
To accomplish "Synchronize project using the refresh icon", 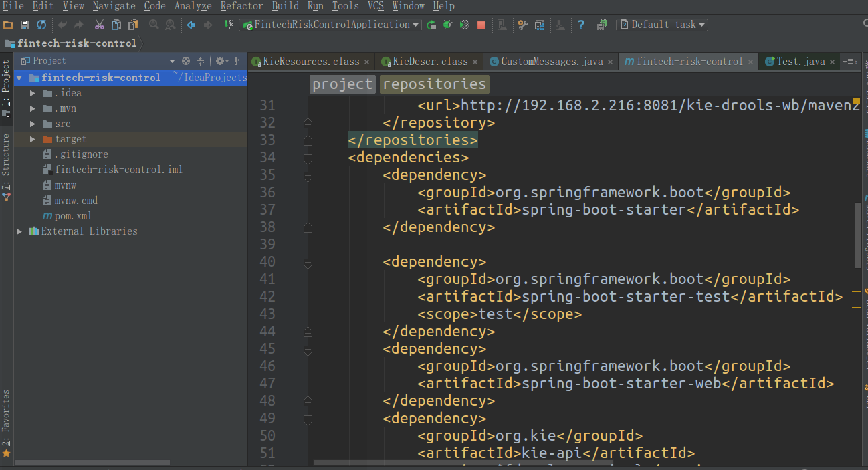I will click(41, 25).
